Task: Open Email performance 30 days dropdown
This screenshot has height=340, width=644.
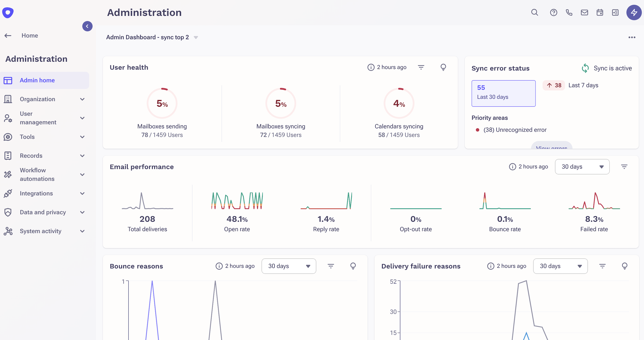Action: [x=582, y=167]
